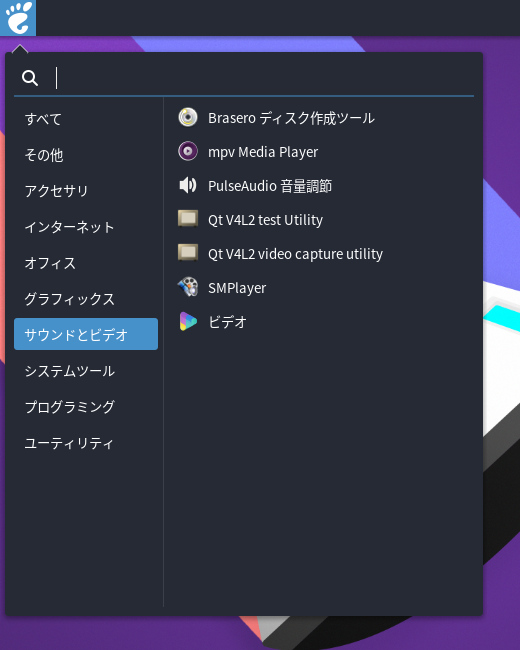Choose the グラフィックス category
Image resolution: width=520 pixels, height=650 pixels.
pyautogui.click(x=86, y=299)
